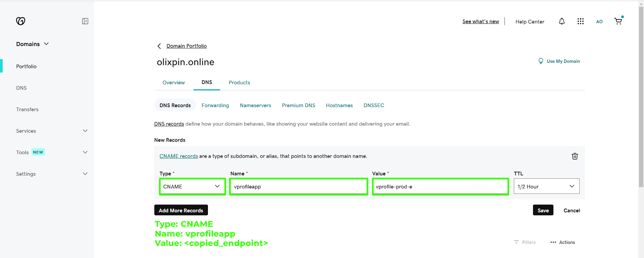Click the Cancel button
The image size is (644, 258).
coord(572,211)
